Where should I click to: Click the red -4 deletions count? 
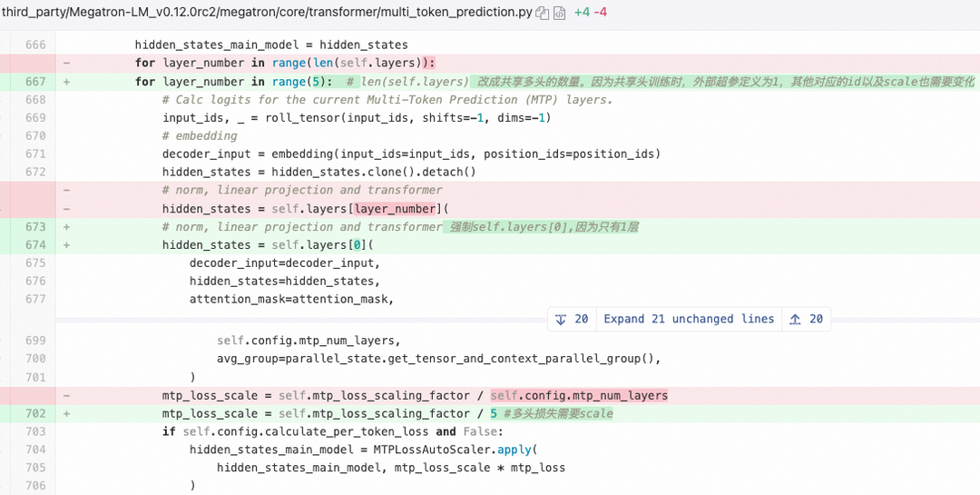(601, 13)
